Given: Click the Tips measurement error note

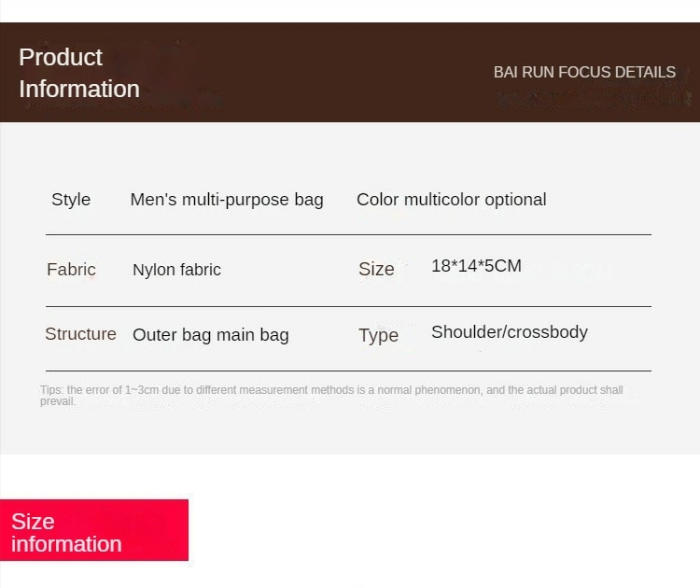Looking at the screenshot, I should point(331,396).
